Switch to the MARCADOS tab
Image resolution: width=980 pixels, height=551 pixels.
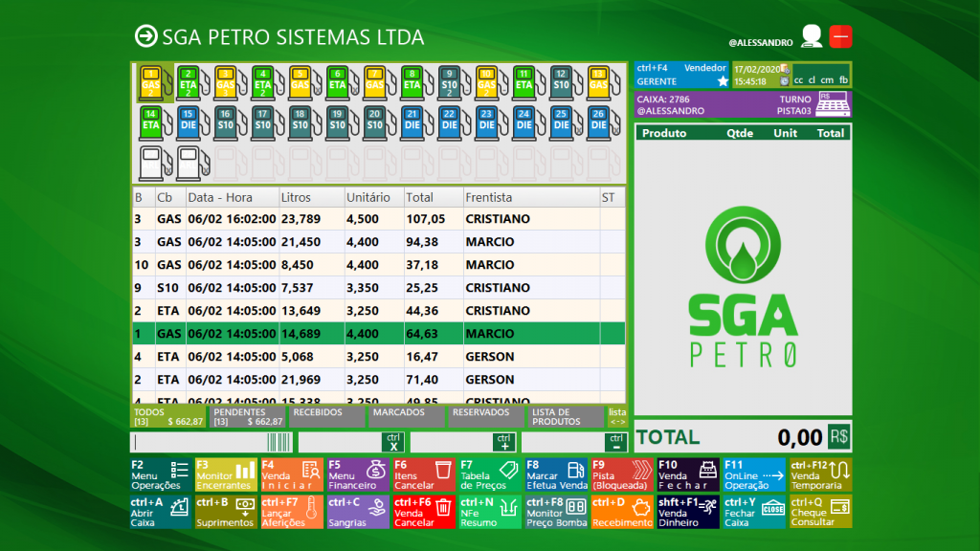coord(406,417)
